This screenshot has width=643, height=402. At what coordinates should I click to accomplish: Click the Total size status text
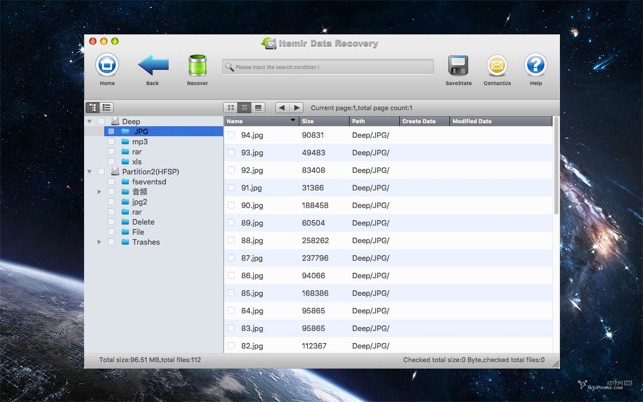point(150,360)
